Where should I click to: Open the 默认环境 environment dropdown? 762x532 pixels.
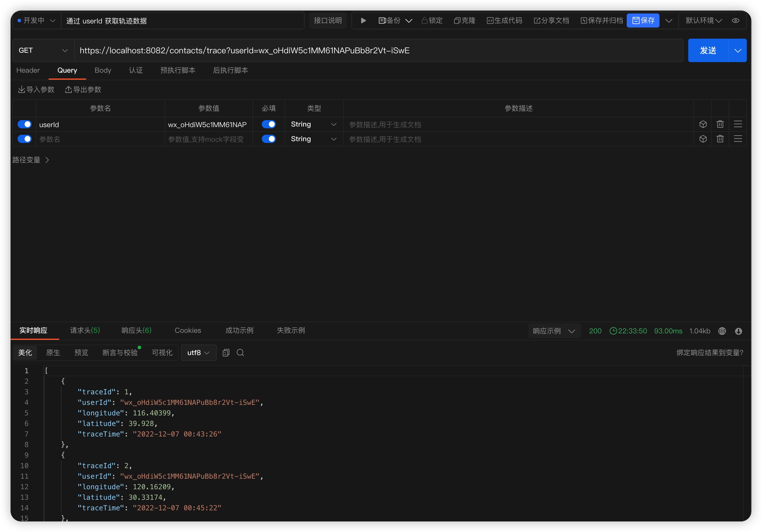[x=704, y=21]
